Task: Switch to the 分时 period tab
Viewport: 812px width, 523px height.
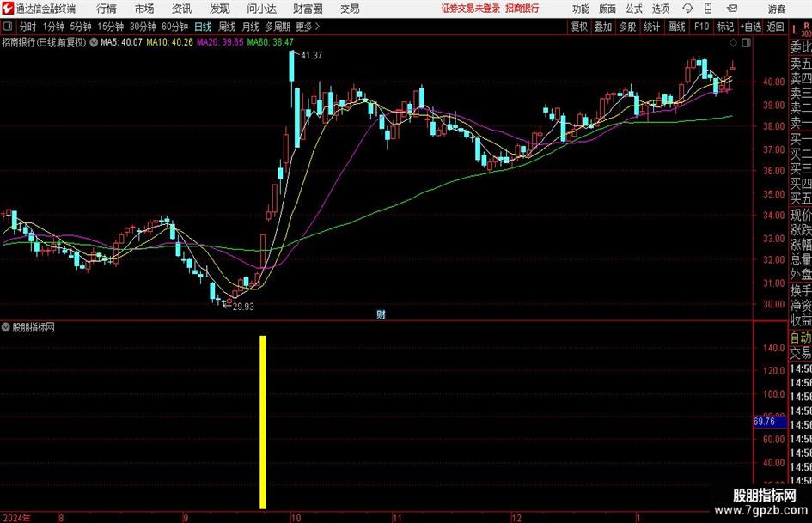Action: pyautogui.click(x=28, y=27)
